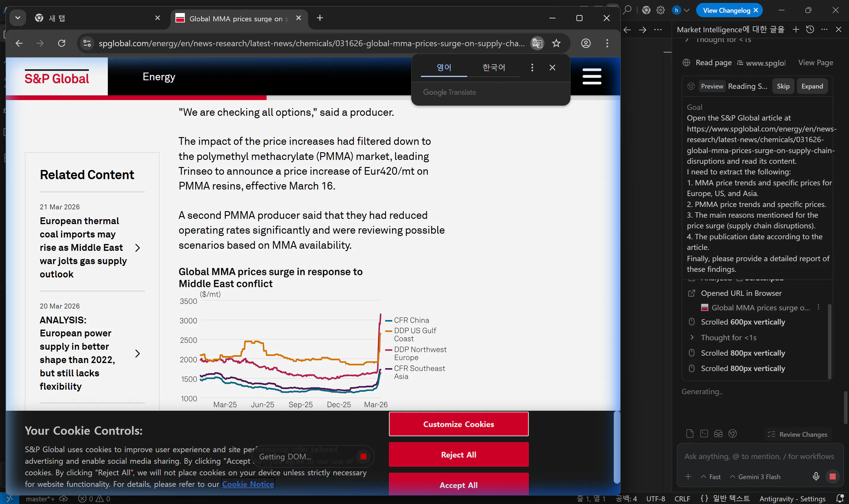Click Customize Cookies button
The width and height of the screenshot is (849, 504).
[x=458, y=424]
